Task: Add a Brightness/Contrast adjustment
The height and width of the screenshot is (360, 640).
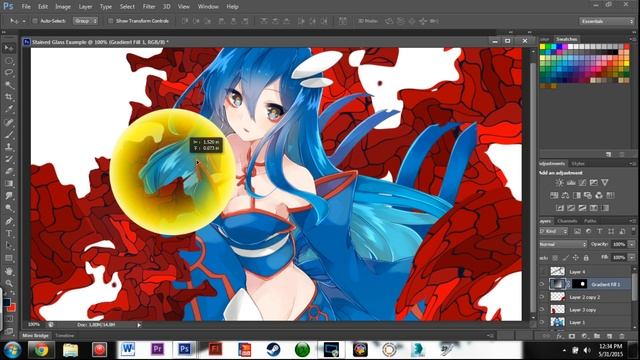Action: [x=559, y=182]
